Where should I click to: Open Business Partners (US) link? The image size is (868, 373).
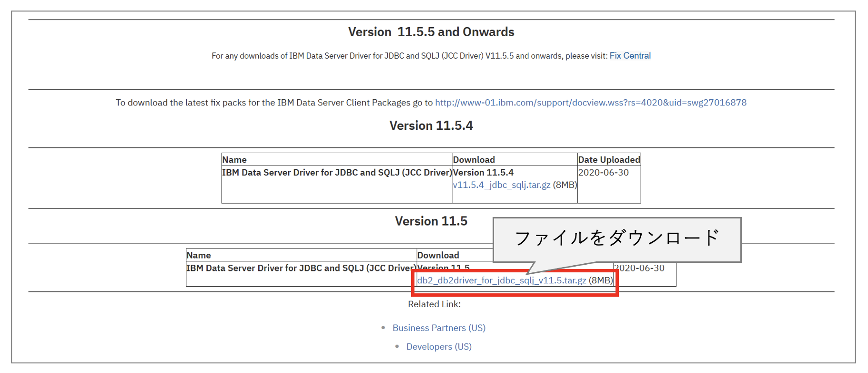tap(439, 328)
